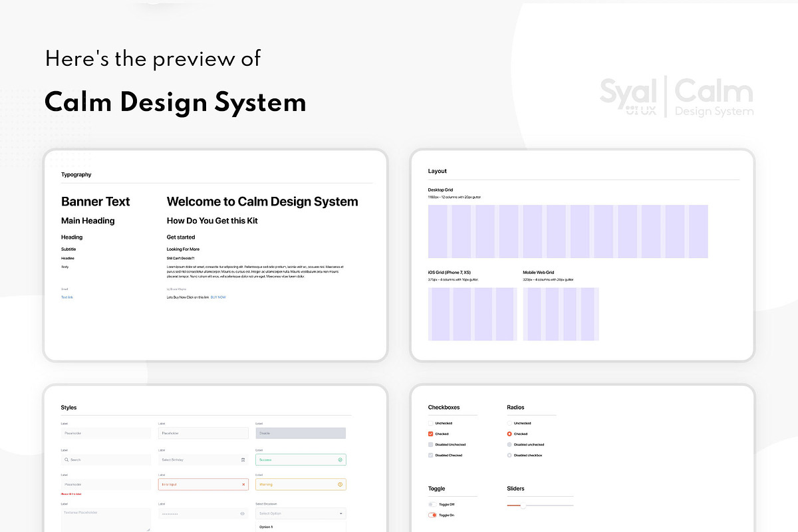The height and width of the screenshot is (532, 798).
Task: Click the grey slider track right of handle
Action: coord(549,505)
